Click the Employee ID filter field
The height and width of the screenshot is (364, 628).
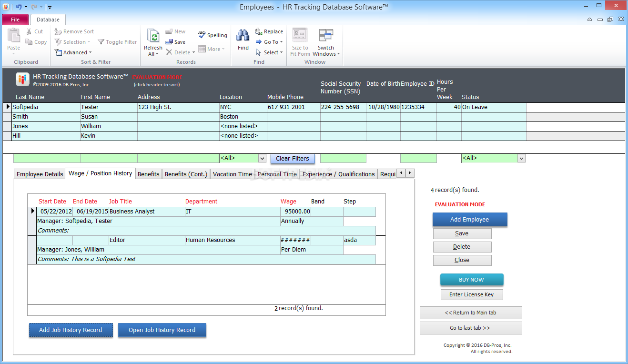point(418,158)
